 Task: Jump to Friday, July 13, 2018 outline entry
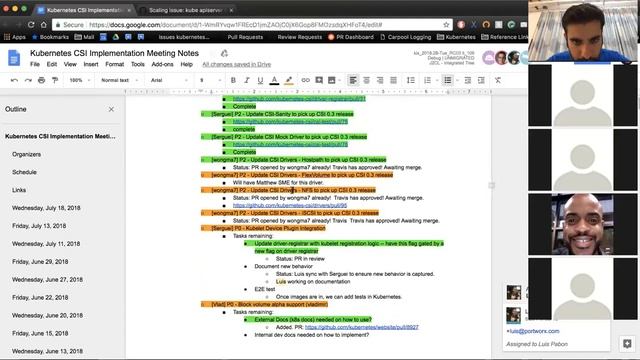(39, 226)
